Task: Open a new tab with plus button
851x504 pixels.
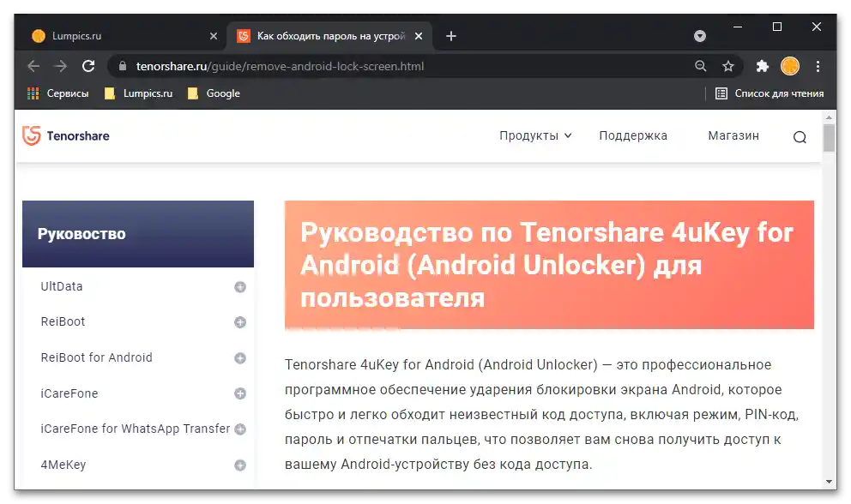Action: point(451,36)
